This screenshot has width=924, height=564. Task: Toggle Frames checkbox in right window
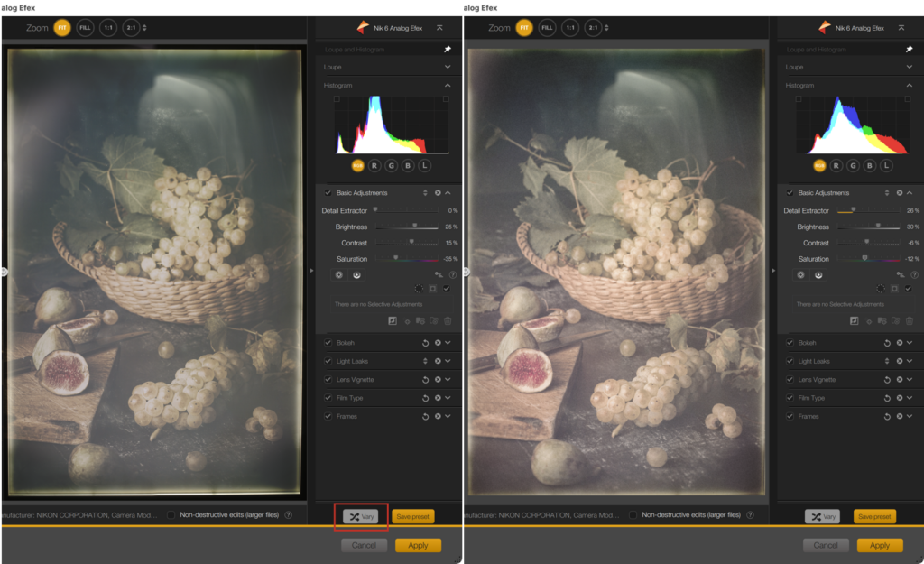tap(790, 416)
